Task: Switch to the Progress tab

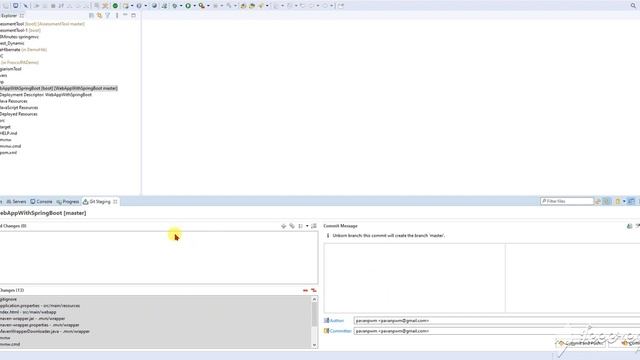Action: tap(68, 202)
